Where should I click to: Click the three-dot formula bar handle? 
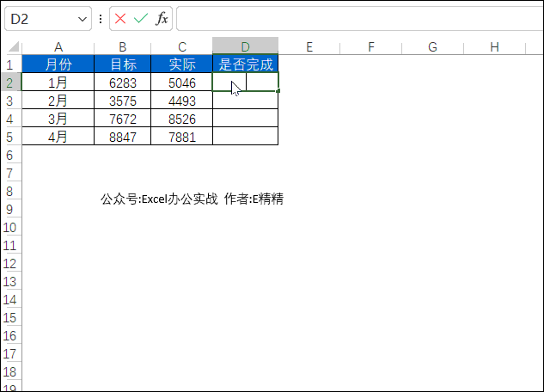click(x=101, y=19)
